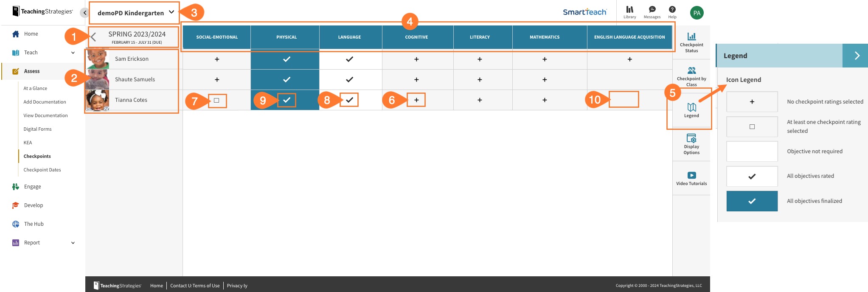Click Tianna Cotes Social-Emotional square checkbox
Viewport: 868px width, 292px height.
click(216, 101)
